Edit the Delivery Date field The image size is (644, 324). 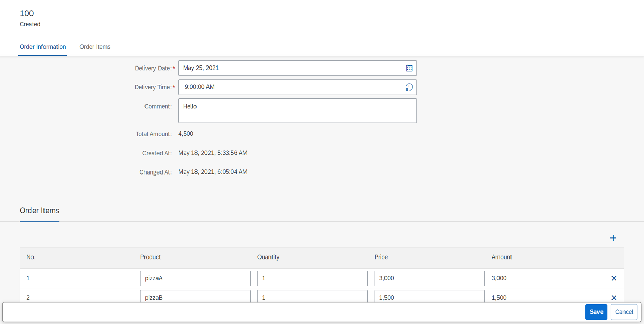tap(298, 68)
